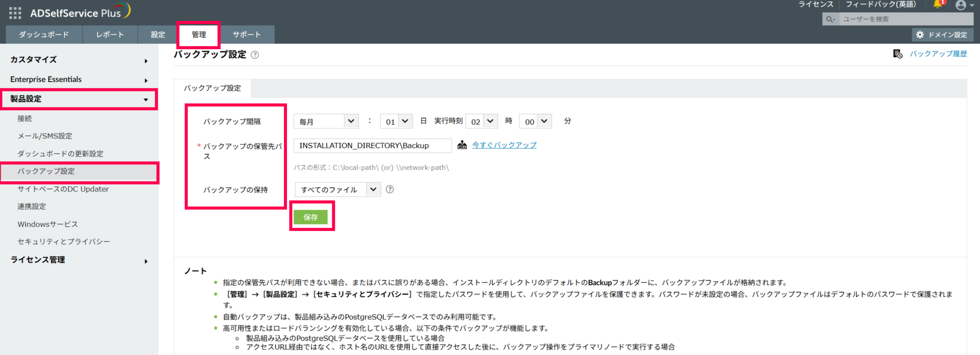This screenshot has width=980, height=355.
Task: Click the ユーザーを検索 search field
Action: point(906,19)
